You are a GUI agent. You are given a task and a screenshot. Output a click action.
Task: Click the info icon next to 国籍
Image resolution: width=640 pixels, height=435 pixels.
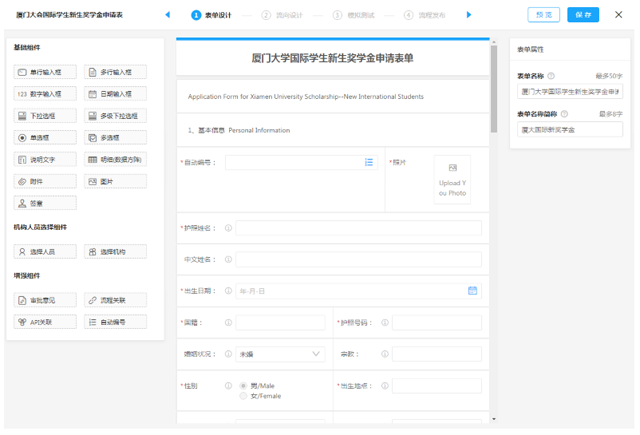pos(228,322)
